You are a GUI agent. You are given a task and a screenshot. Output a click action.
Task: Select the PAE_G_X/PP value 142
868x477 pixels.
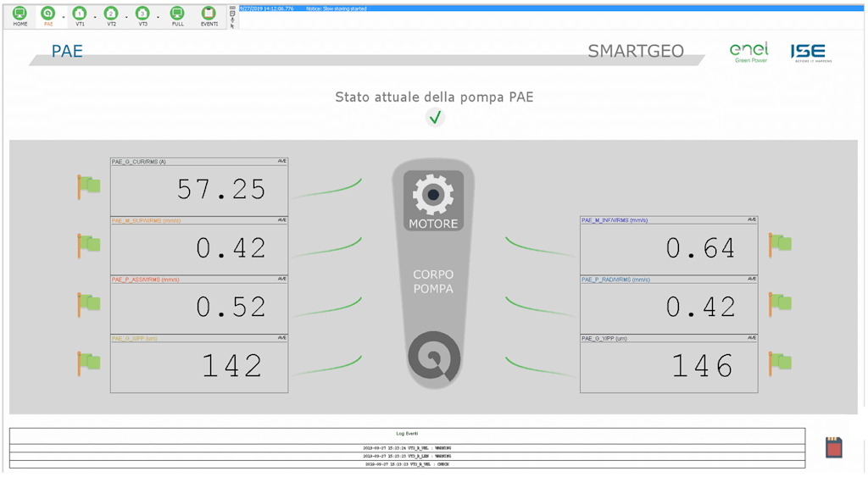pos(232,366)
